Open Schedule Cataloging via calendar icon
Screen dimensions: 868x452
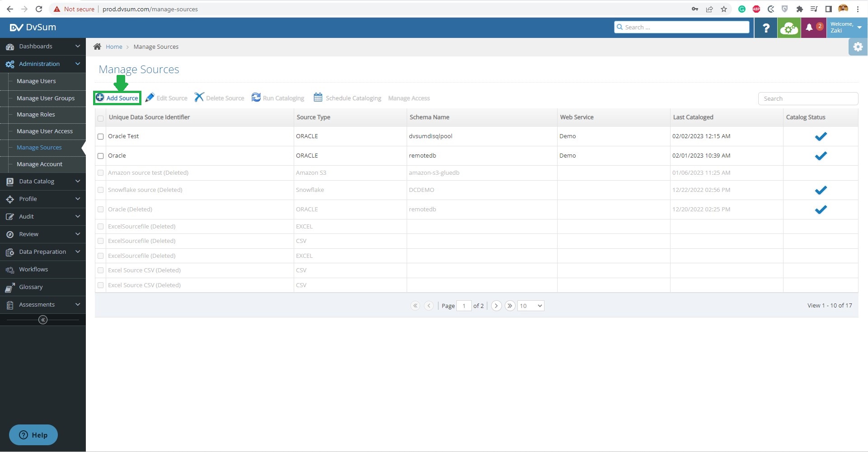318,97
